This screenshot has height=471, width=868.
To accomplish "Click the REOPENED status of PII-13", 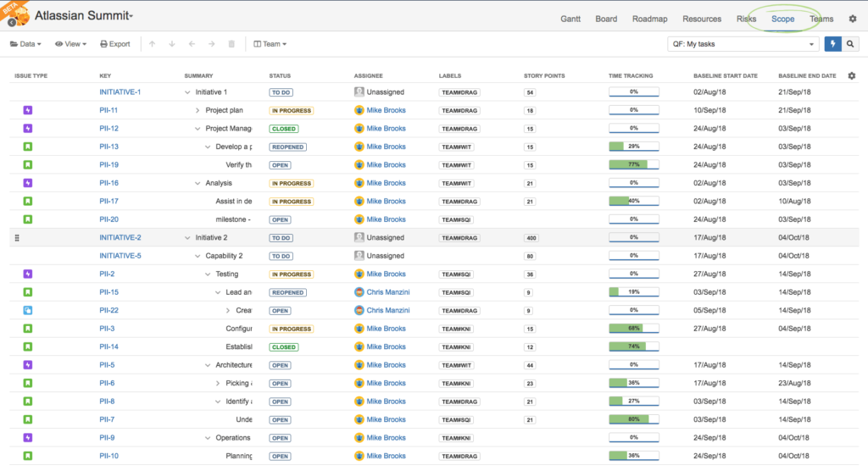I will [288, 147].
